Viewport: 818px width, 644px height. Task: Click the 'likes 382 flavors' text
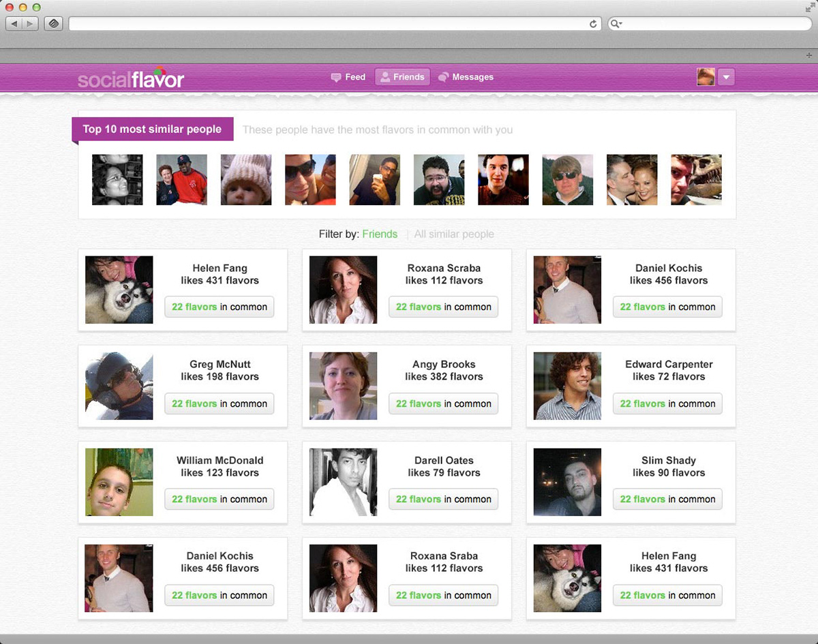[444, 376]
